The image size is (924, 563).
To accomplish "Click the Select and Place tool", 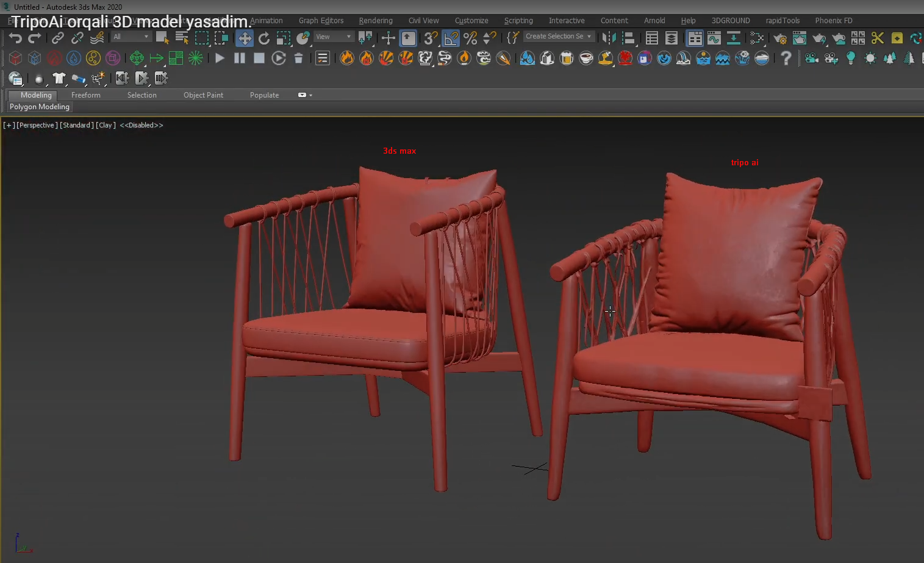I will pos(303,38).
